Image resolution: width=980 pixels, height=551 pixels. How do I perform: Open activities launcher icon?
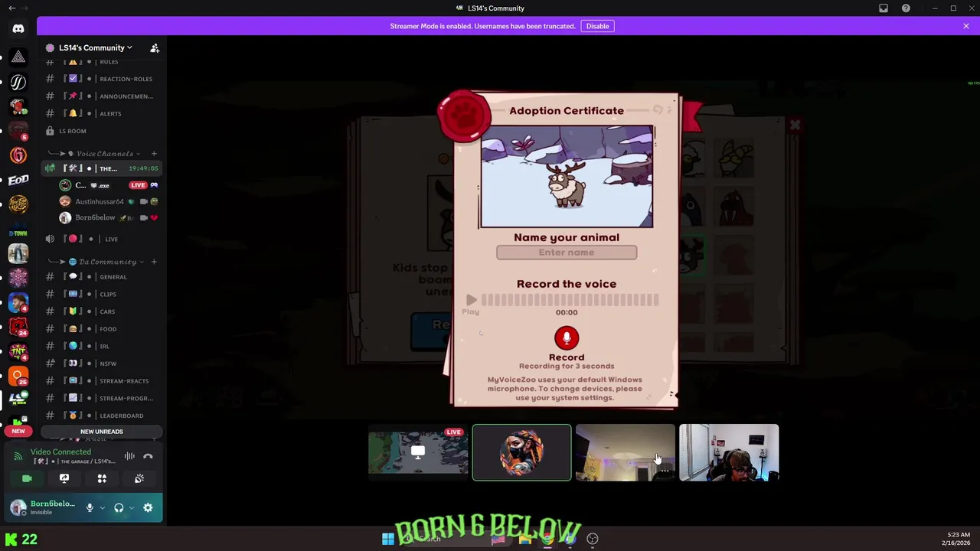point(102,478)
